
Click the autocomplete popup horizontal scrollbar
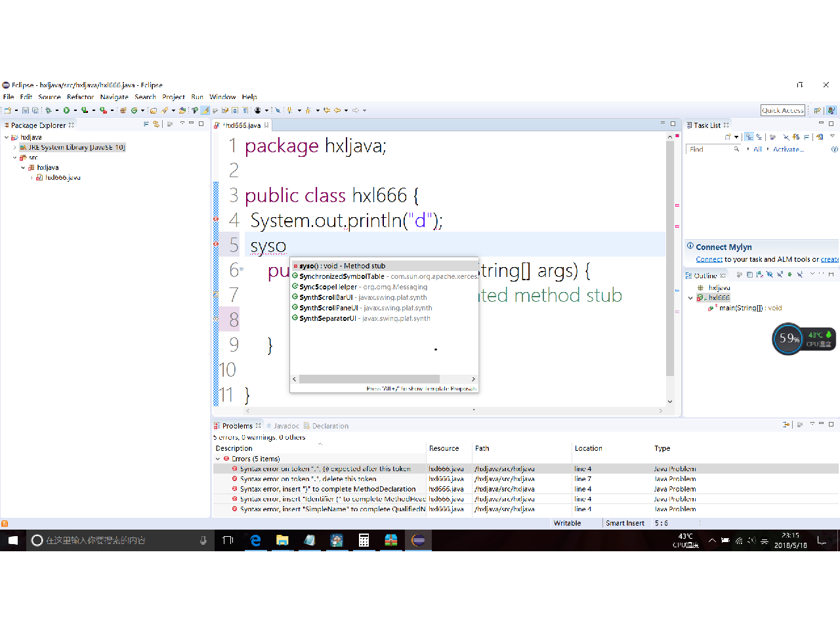coord(369,379)
